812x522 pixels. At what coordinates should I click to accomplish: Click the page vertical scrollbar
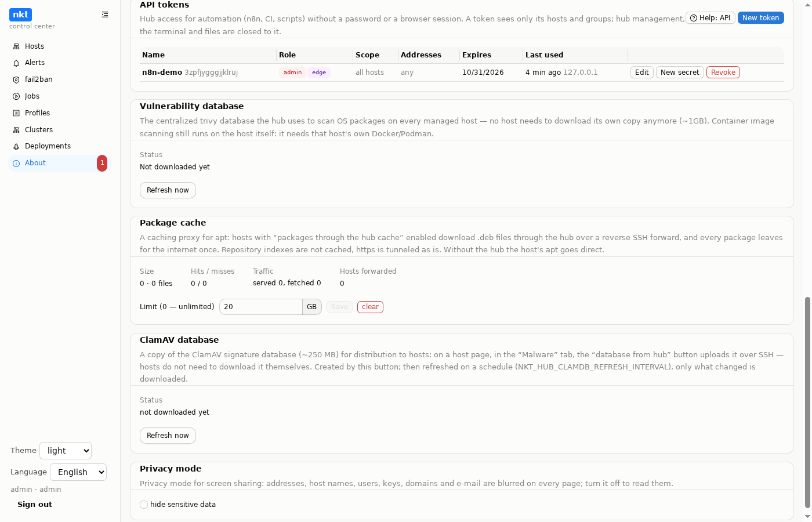807,403
